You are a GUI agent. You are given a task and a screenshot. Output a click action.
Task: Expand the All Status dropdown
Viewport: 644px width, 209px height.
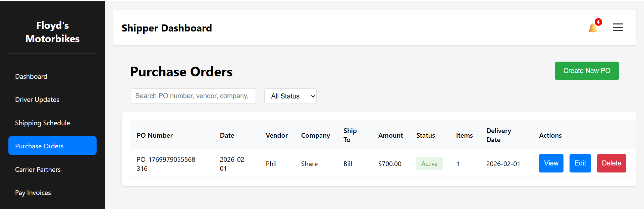(290, 96)
